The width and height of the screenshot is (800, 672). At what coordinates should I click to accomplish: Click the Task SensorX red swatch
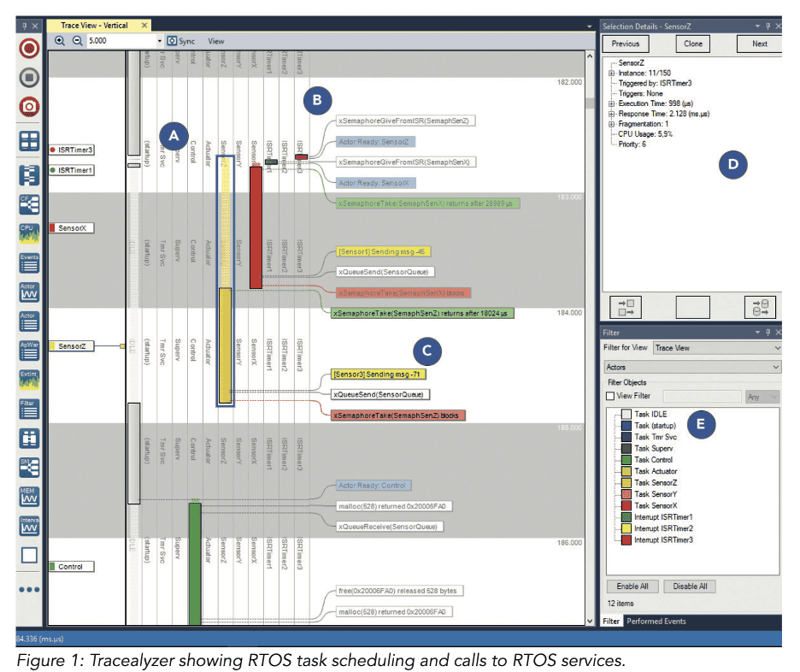pos(626,505)
